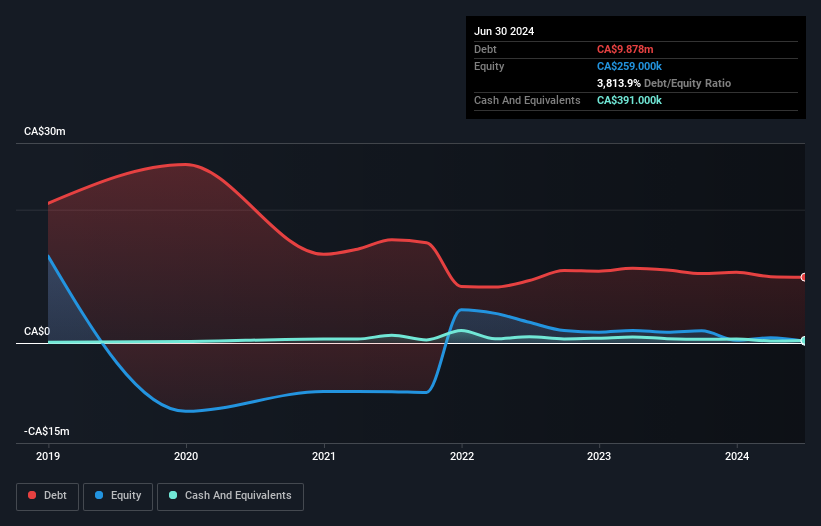Select the 2023 axis label

pyautogui.click(x=599, y=456)
